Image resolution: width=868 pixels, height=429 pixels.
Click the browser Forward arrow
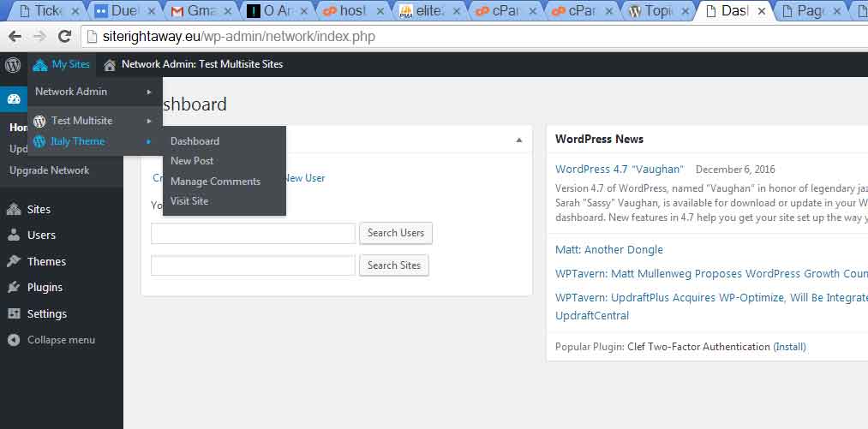[39, 37]
